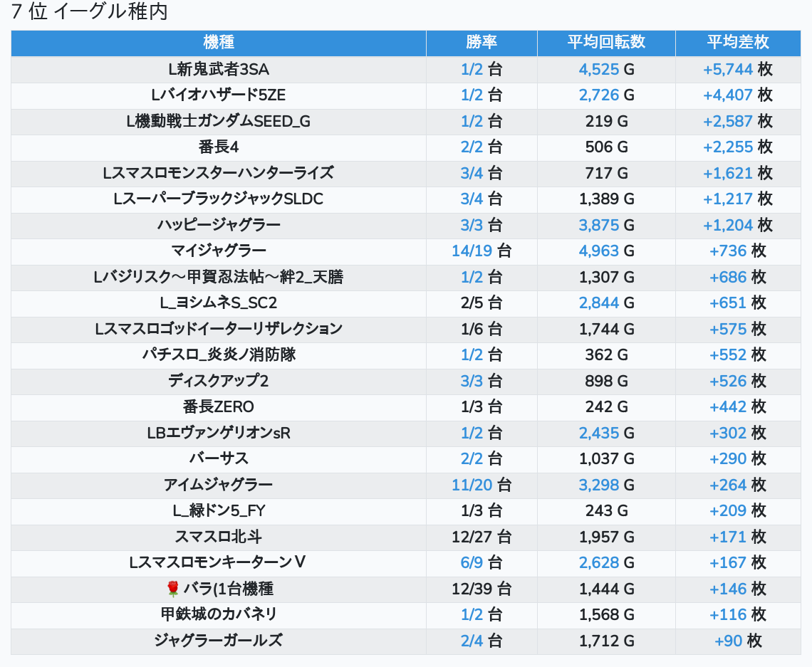
Task: Select the ジャグラーガールズ machine name
Action: click(218, 641)
